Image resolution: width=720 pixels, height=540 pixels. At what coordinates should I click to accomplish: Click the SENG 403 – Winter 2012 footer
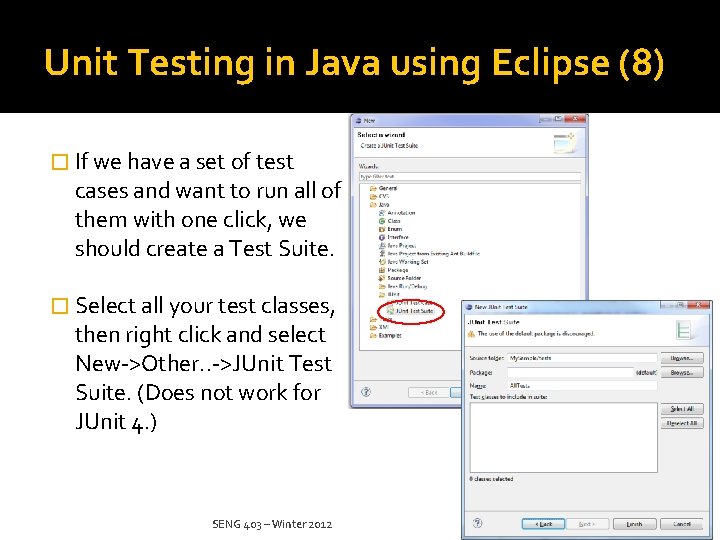coord(272,524)
